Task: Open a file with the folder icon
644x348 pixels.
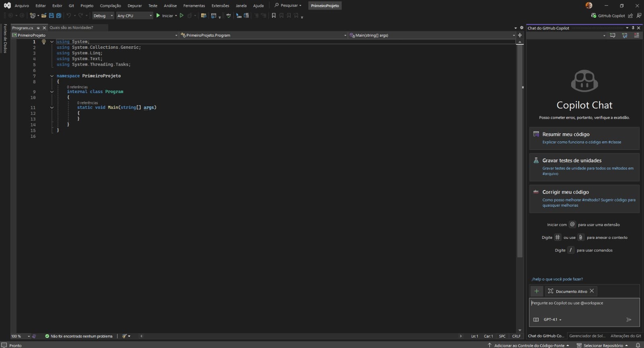Action: [44, 16]
